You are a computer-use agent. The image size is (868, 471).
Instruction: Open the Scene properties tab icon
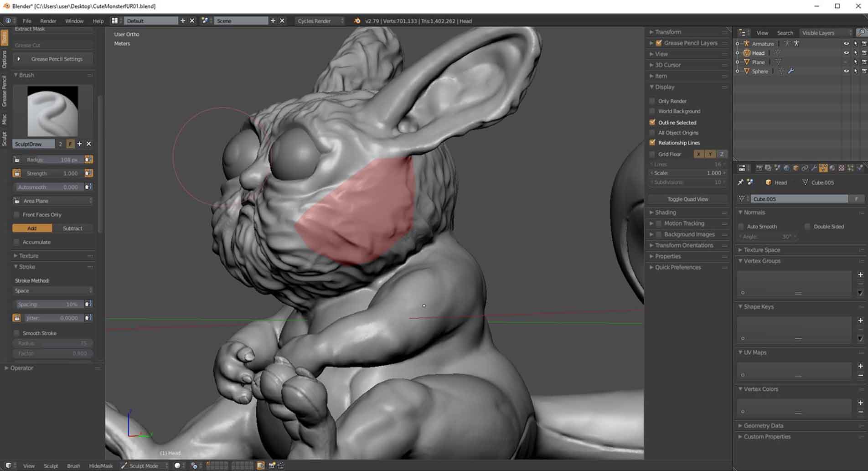(x=777, y=168)
